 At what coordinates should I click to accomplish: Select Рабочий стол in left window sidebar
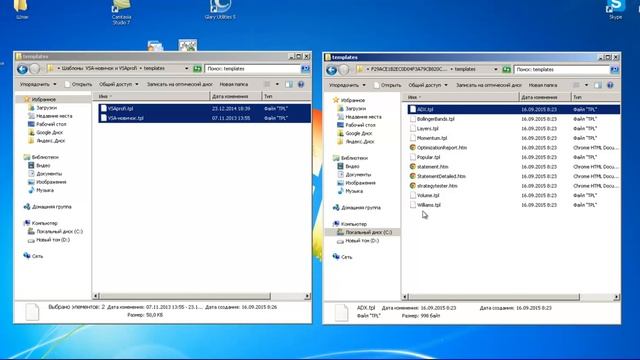[47, 124]
